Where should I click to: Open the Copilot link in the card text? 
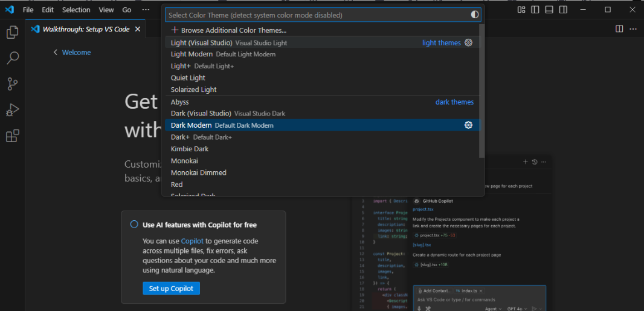pyautogui.click(x=192, y=241)
